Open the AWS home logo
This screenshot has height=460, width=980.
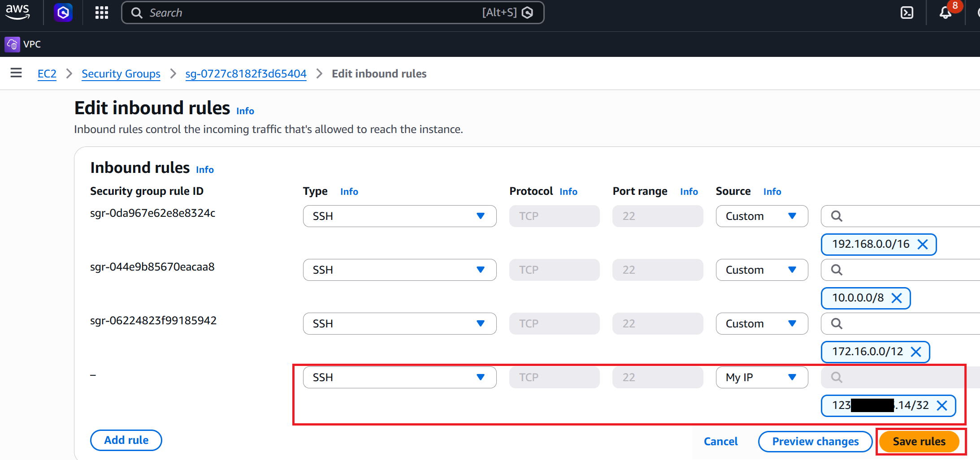coord(17,12)
